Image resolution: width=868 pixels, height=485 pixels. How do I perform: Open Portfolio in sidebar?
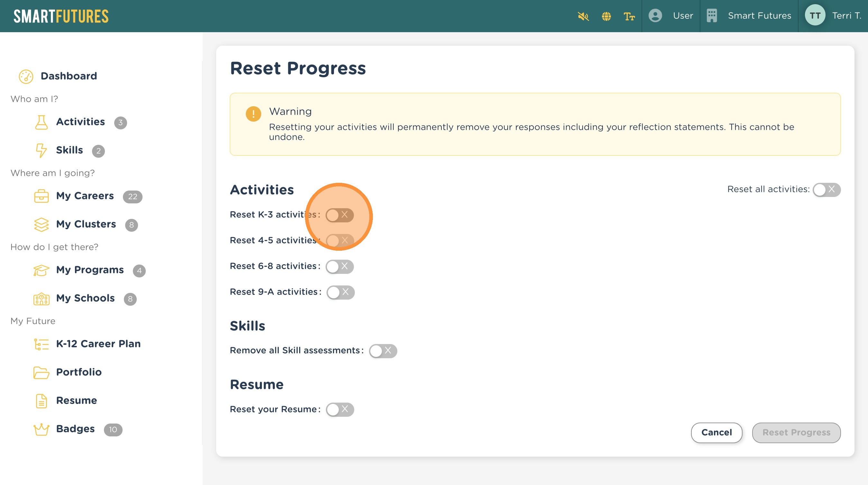[78, 372]
